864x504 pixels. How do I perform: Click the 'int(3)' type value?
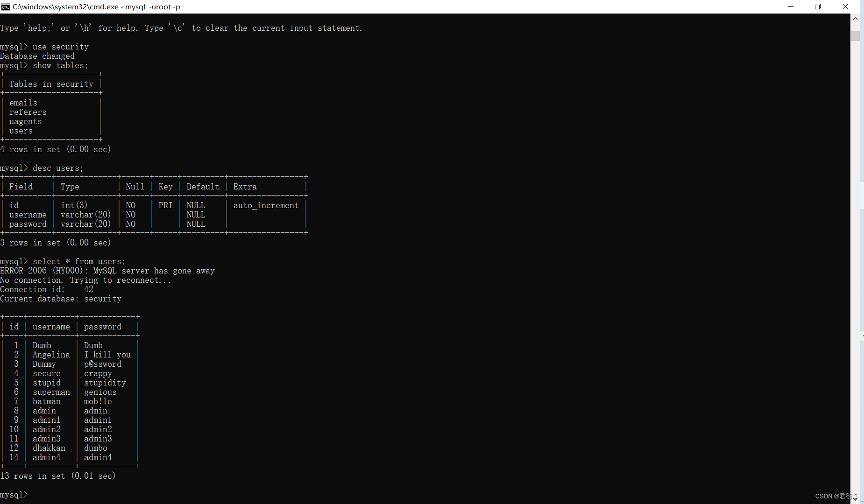click(x=74, y=205)
